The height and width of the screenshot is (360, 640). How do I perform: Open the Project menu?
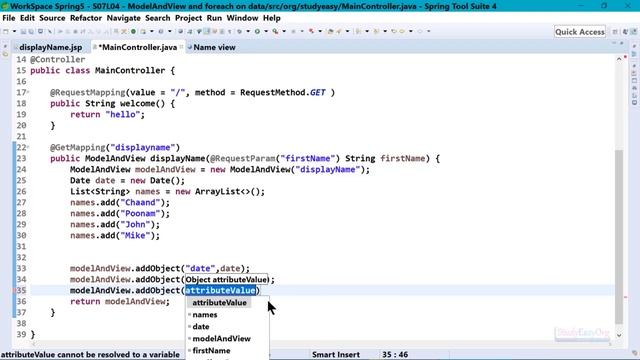point(189,18)
